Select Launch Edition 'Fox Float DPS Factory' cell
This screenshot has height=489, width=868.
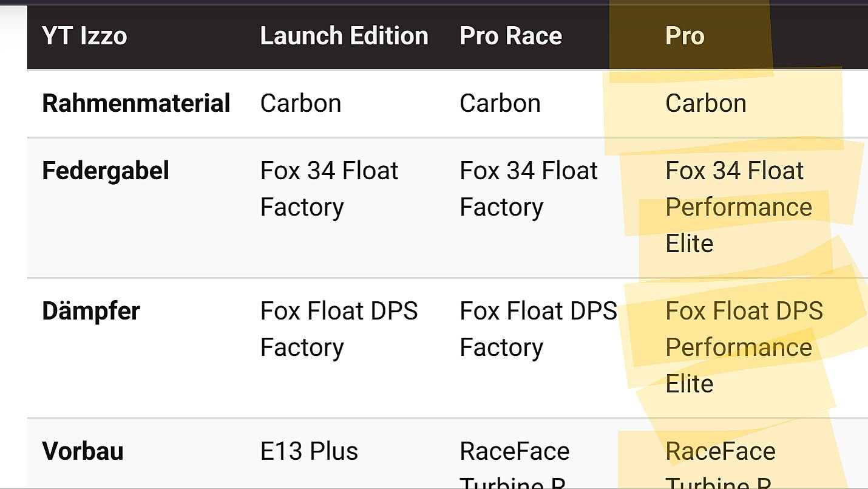pos(339,329)
